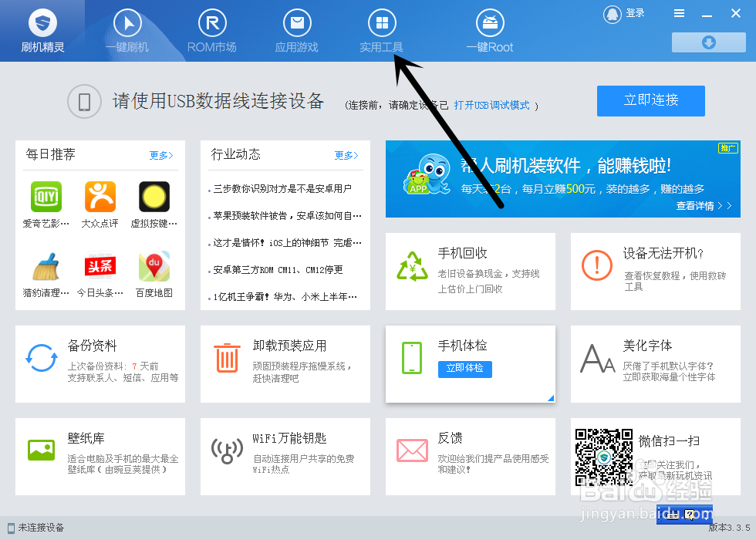Click the 手机回收 card title
This screenshot has height=540, width=756.
coord(462,253)
